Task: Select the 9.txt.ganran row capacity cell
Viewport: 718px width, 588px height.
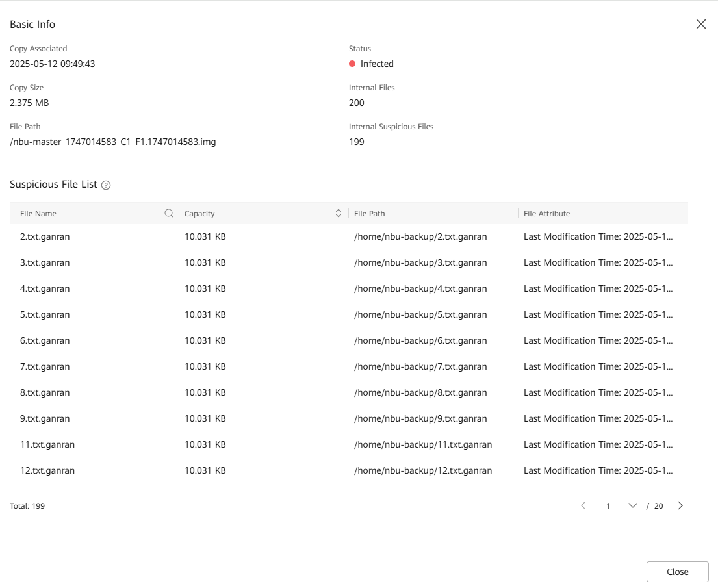Action: click(x=205, y=418)
